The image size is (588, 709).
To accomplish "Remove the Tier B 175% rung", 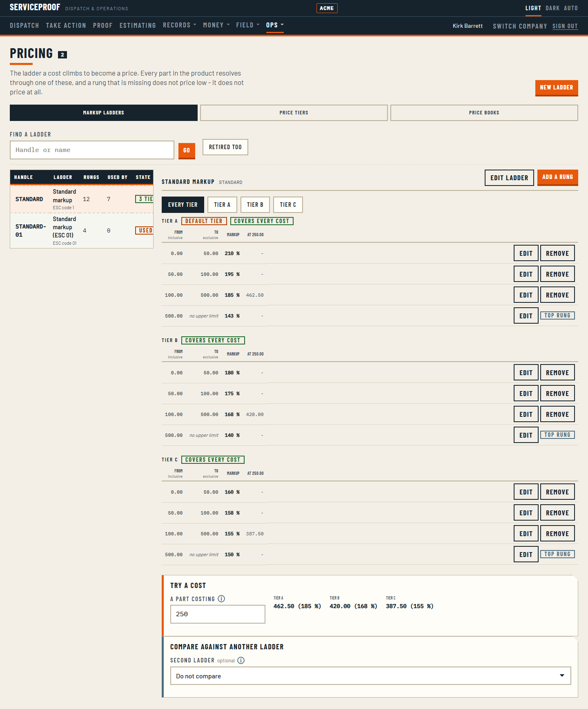I will pyautogui.click(x=557, y=394).
